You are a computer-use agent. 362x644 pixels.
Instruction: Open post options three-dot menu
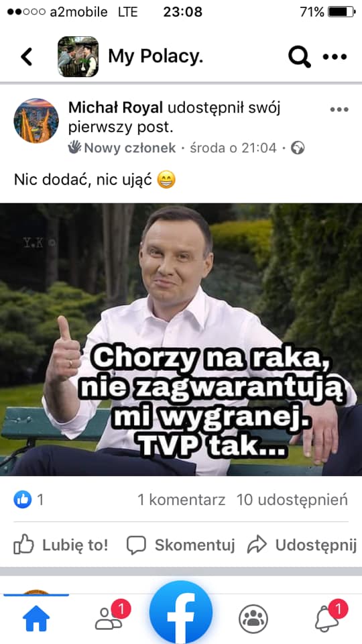339,109
